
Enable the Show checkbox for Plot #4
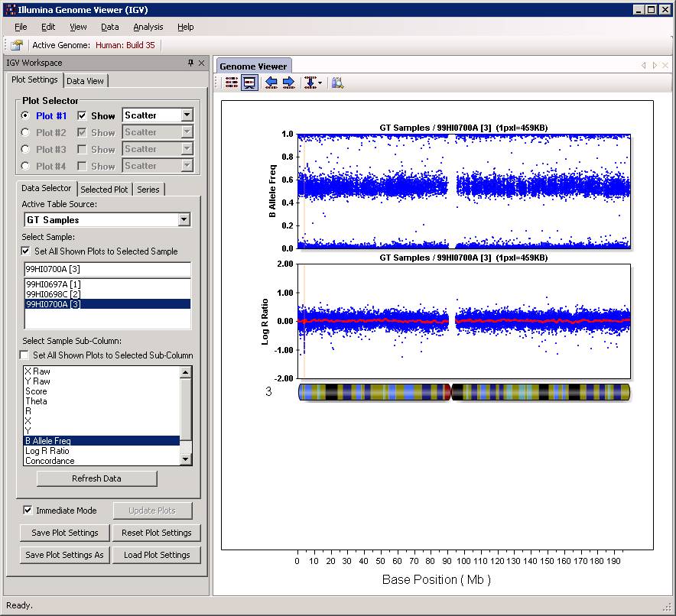[82, 166]
